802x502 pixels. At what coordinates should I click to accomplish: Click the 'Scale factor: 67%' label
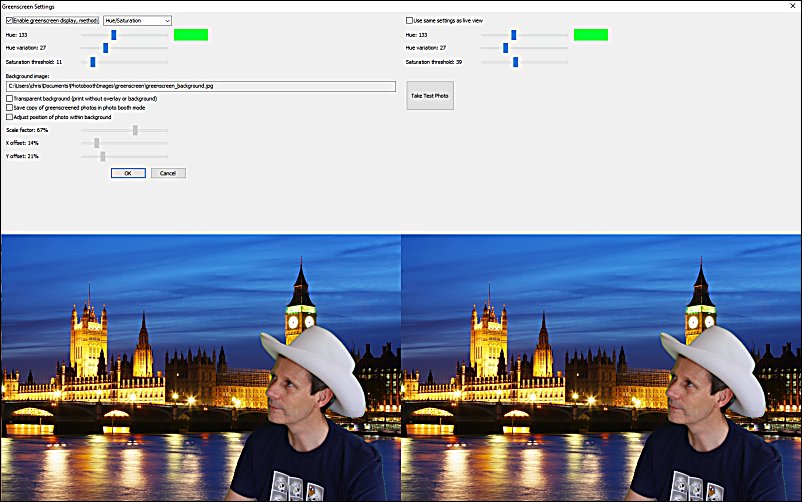click(x=27, y=130)
